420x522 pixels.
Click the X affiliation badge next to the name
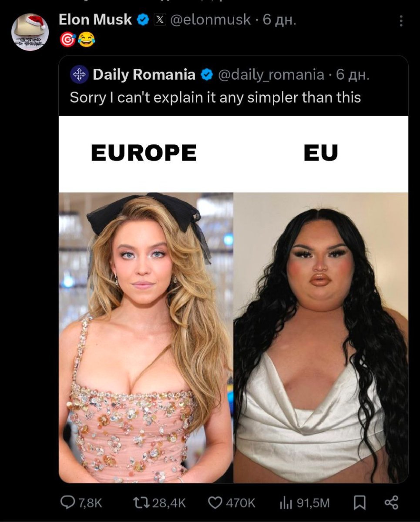tap(160, 20)
